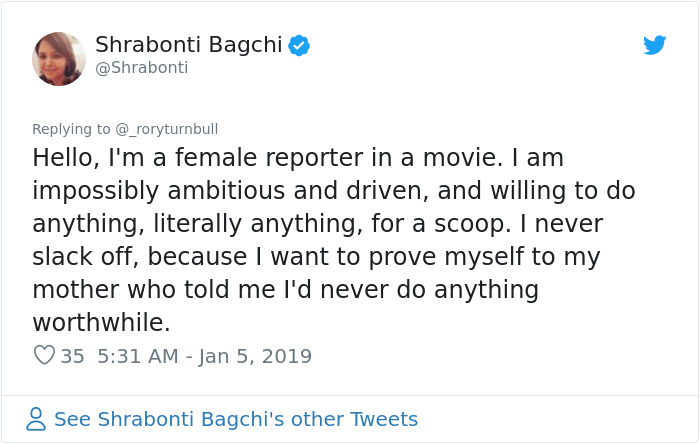Click the "Replying to" label
This screenshot has height=444, width=700.
click(71, 129)
